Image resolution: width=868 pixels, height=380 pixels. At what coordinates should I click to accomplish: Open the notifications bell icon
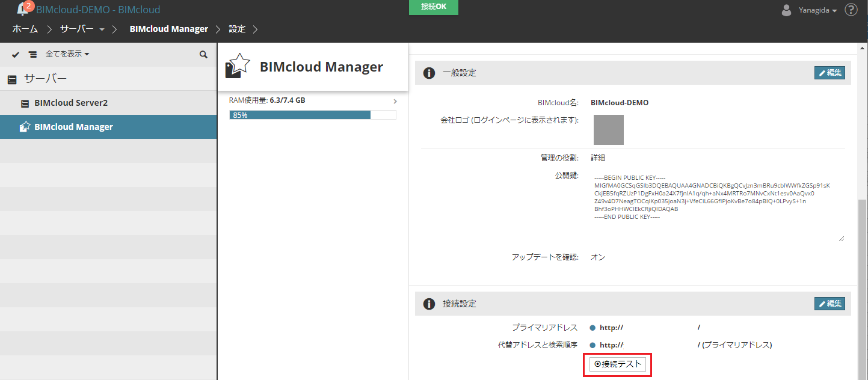tap(23, 8)
